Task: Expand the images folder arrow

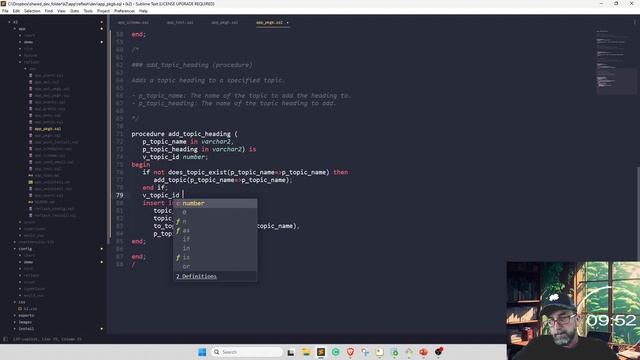Action: pos(15,322)
